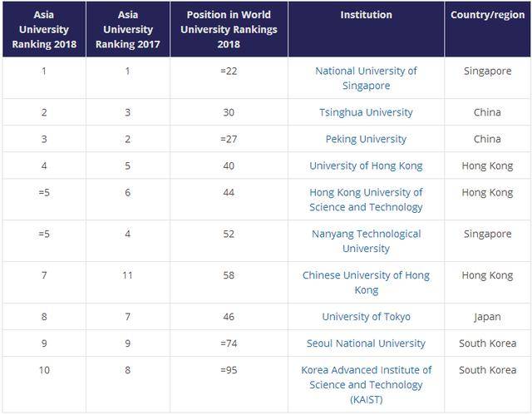This screenshot has width=532, height=415.
Task: Select the University of Hong Kong link
Action: (x=366, y=166)
